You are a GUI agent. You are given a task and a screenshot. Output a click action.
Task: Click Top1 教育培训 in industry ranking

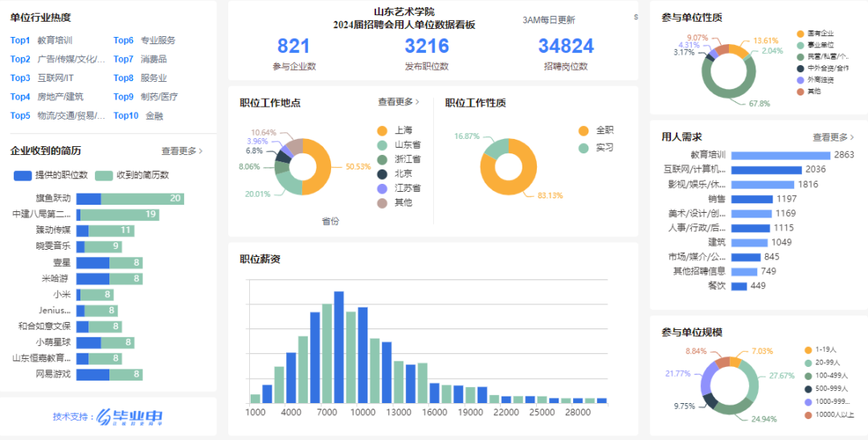pos(42,40)
